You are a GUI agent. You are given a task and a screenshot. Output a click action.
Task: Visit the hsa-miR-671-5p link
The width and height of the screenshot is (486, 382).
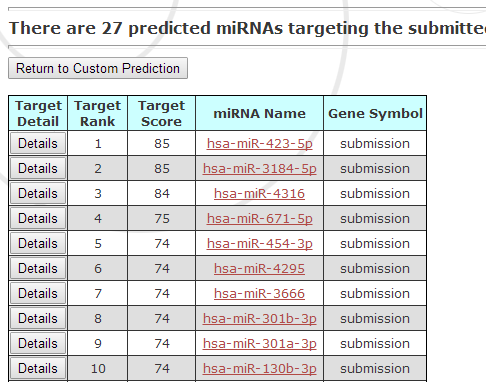[x=260, y=219]
